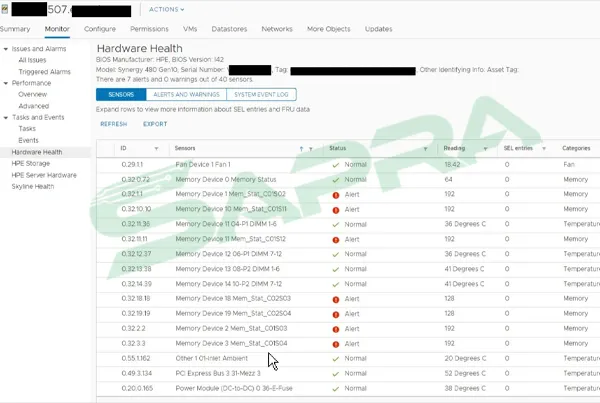Click the EXPORT link
The height and width of the screenshot is (403, 600).
(155, 124)
